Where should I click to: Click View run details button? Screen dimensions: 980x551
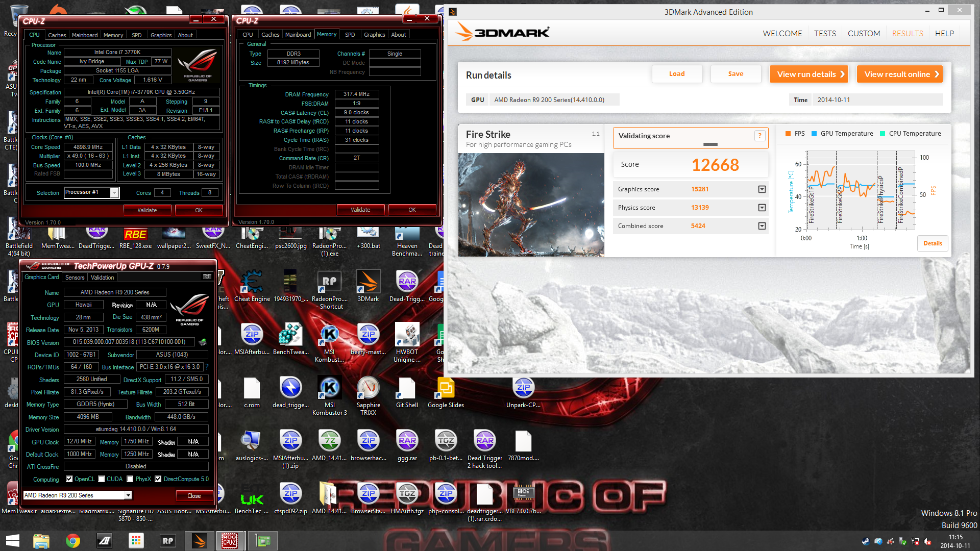[809, 74]
